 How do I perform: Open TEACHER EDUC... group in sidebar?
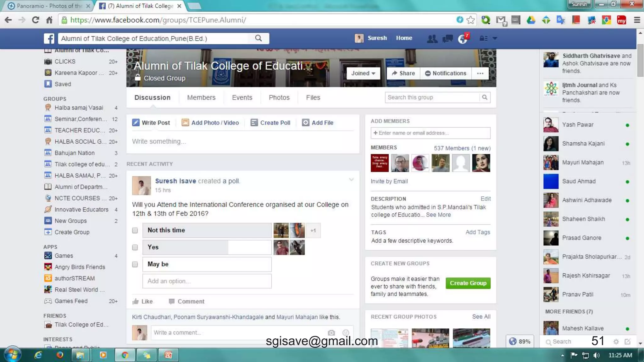click(x=81, y=130)
